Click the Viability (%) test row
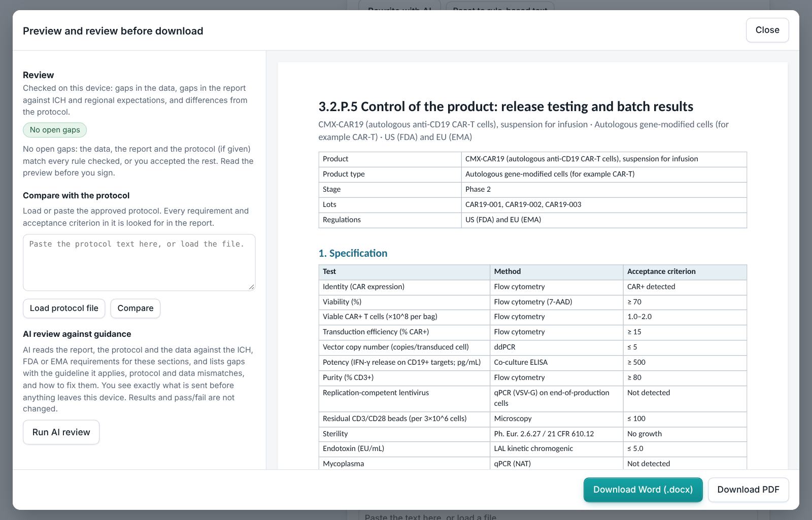The width and height of the screenshot is (812, 520). [532, 302]
